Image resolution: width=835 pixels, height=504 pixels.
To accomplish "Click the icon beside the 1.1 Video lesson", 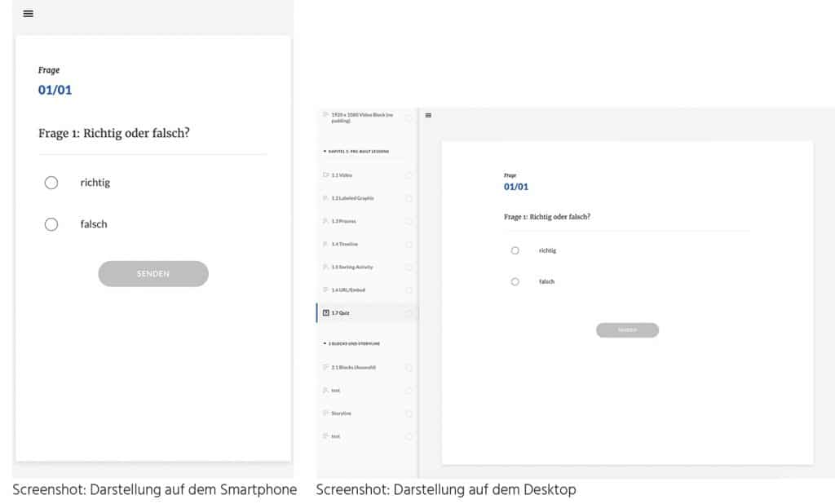I will [326, 175].
